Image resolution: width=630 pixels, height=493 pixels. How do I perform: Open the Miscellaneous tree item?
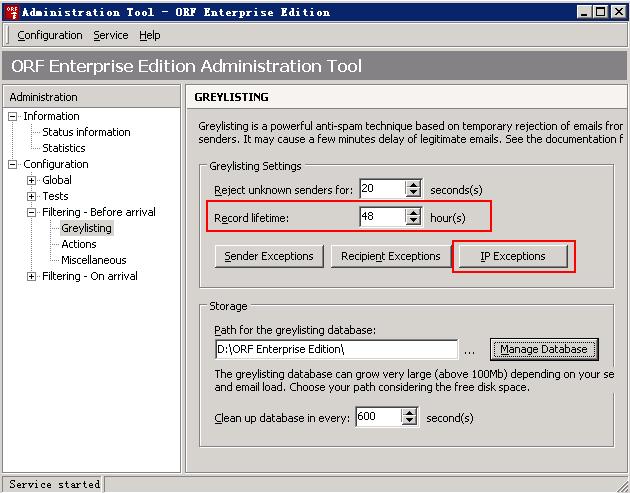pos(94,260)
